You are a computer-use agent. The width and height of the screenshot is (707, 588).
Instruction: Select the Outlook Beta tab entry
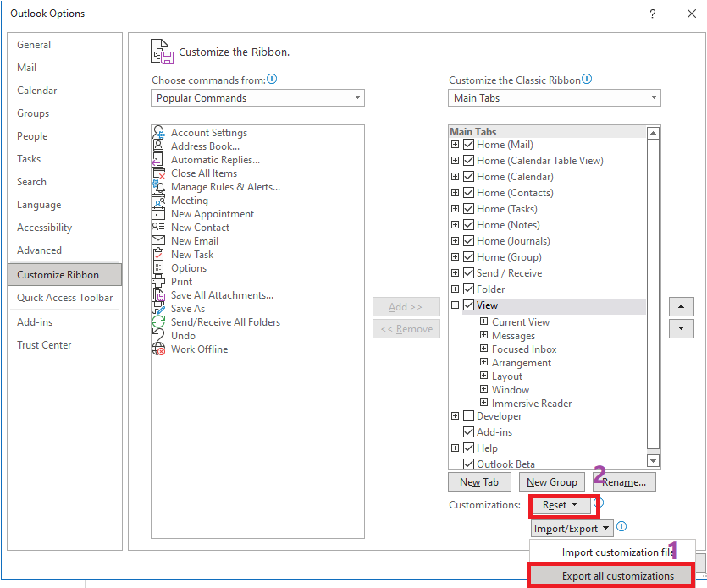pyautogui.click(x=505, y=464)
